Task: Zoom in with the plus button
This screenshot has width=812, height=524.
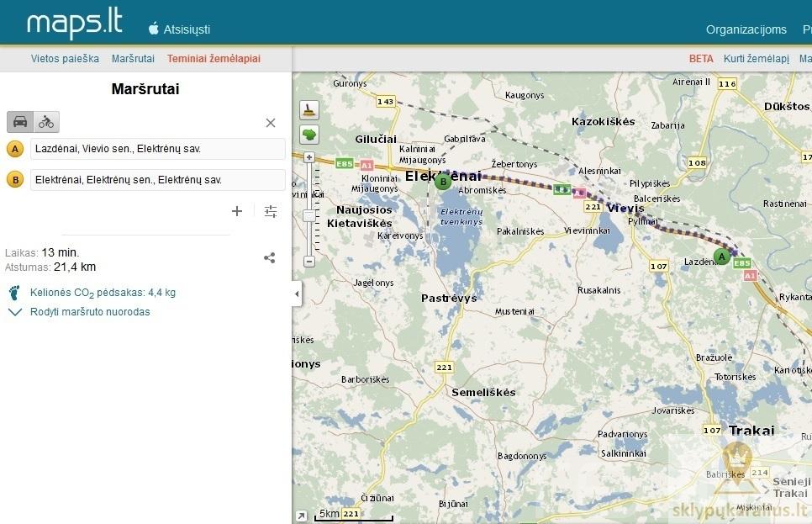Action: click(x=309, y=157)
